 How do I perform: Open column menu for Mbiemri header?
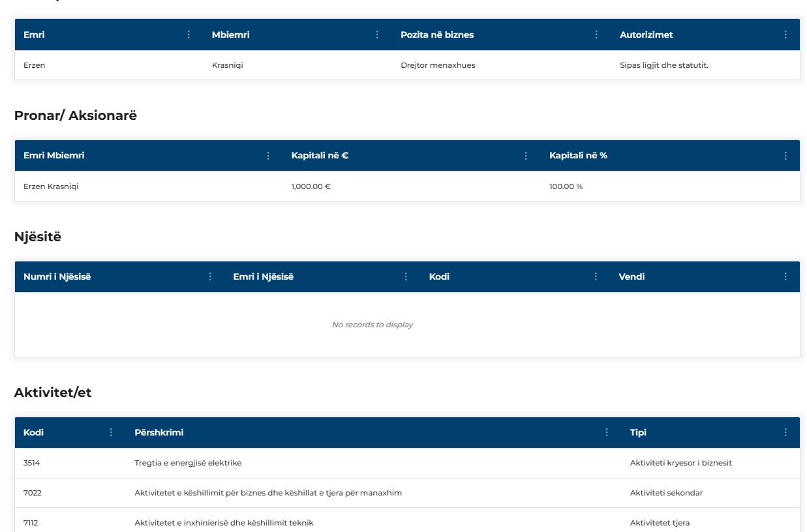pyautogui.click(x=377, y=35)
